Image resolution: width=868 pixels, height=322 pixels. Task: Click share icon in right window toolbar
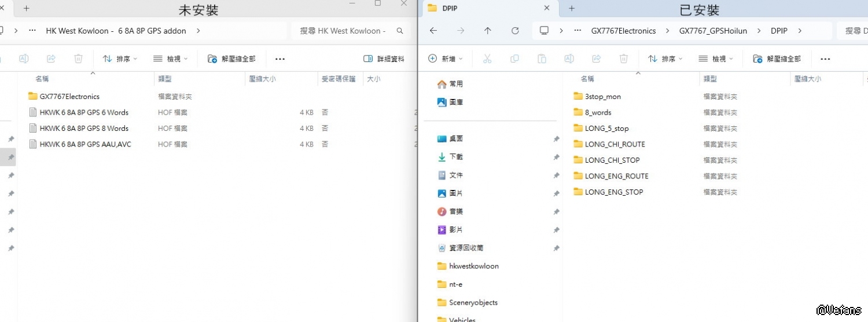point(596,58)
